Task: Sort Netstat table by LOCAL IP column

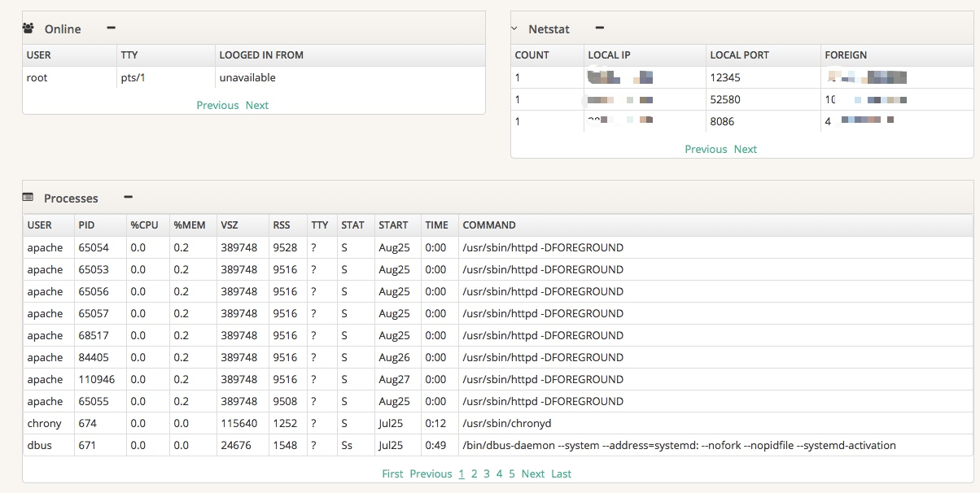Action: (x=644, y=55)
